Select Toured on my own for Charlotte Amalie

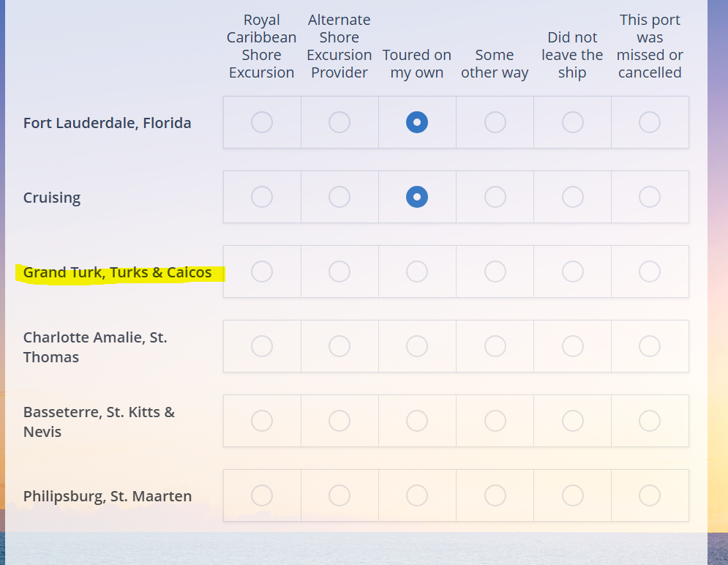tap(417, 346)
